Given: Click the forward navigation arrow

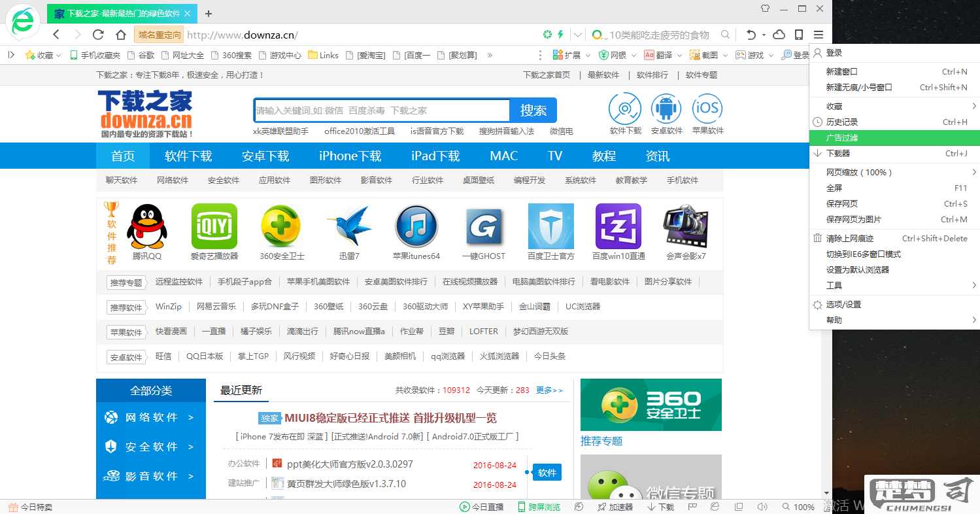Looking at the screenshot, I should [77, 34].
